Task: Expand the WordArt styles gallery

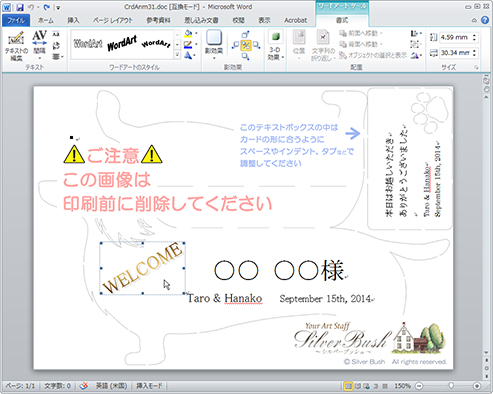Action: [x=177, y=54]
